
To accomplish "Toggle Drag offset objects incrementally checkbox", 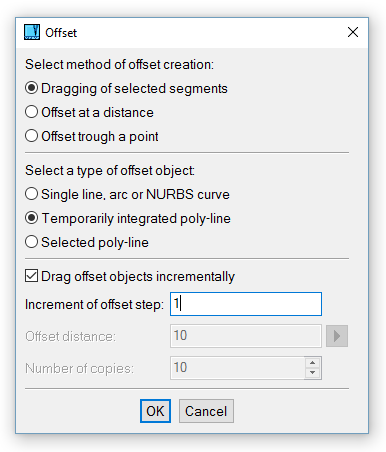I will pos(31,276).
